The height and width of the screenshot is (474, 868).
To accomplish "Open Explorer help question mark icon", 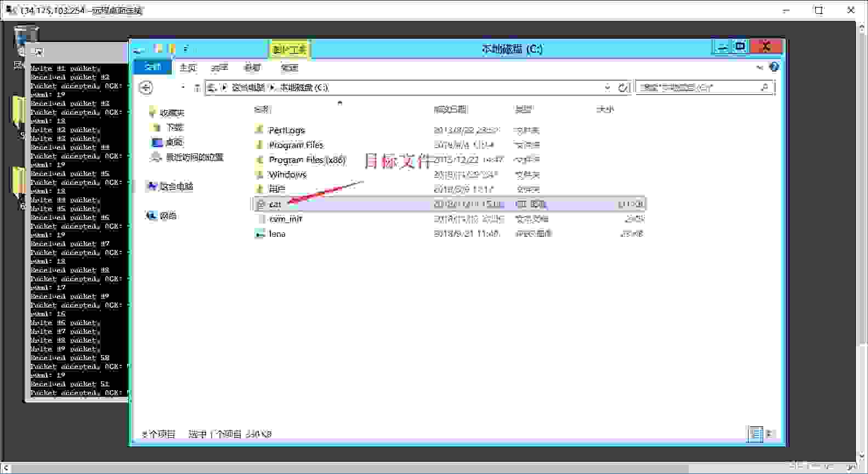I will click(774, 67).
